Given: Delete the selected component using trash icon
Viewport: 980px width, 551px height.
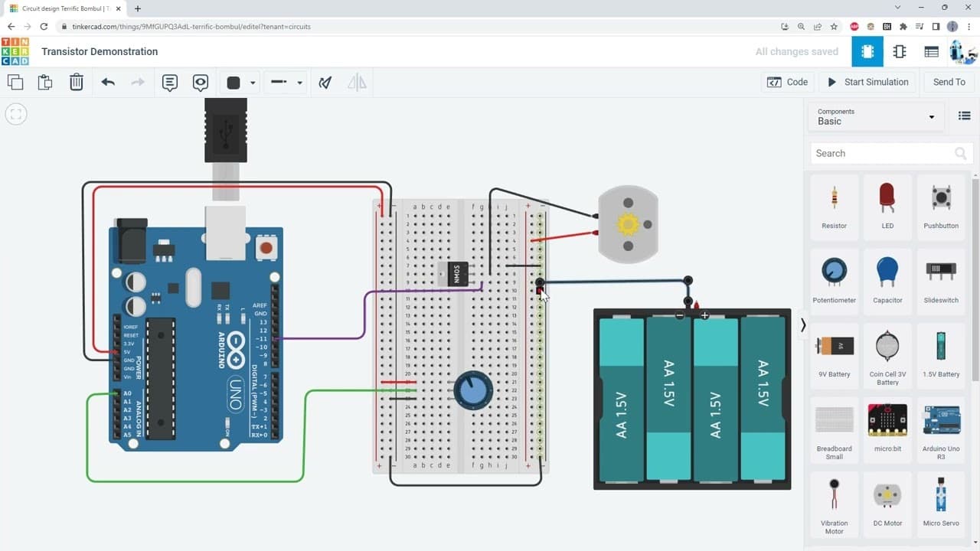Looking at the screenshot, I should click(76, 82).
